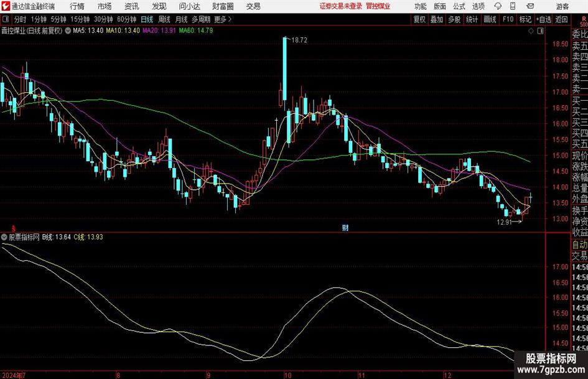
Task: Expand the 晋控煤业 chart dropdown arrow
Action: (x=68, y=30)
